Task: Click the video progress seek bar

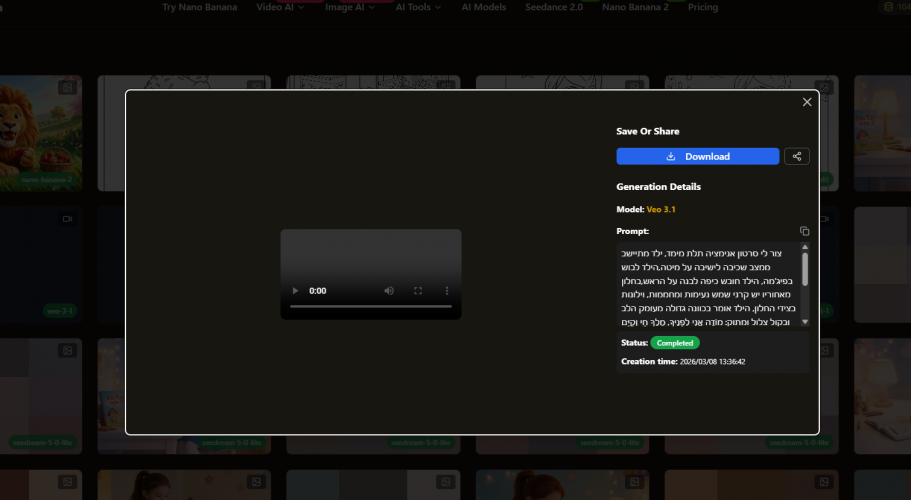Action: (x=370, y=307)
